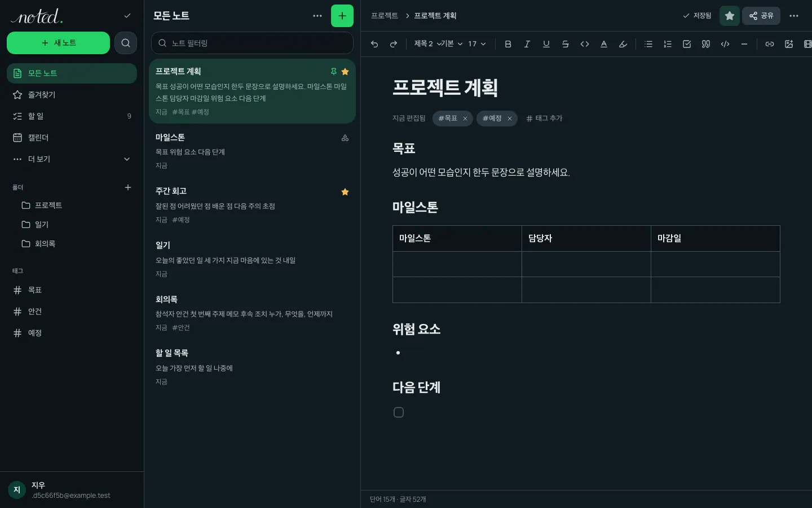Expand the 더 보기 section
Image resolution: width=812 pixels, height=508 pixels.
click(72, 159)
